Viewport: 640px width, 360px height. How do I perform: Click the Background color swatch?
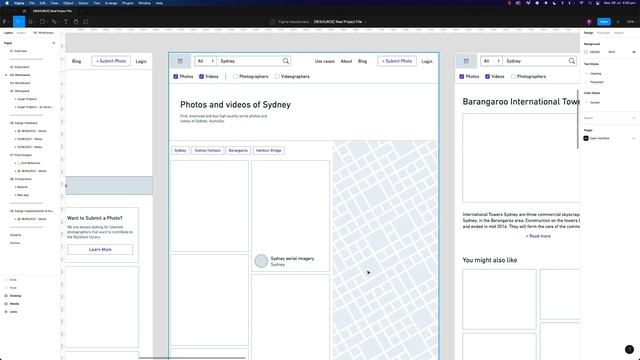(586, 52)
